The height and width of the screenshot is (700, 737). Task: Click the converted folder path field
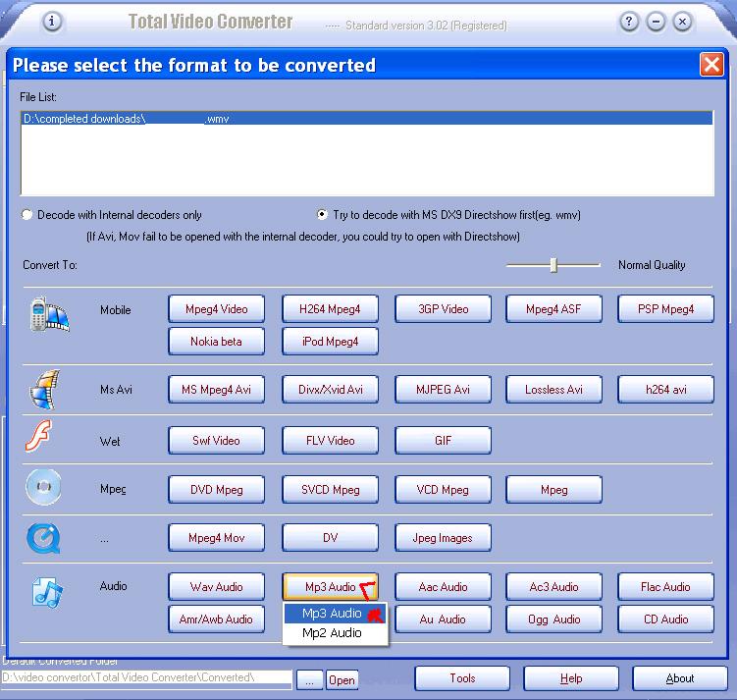coord(146,677)
